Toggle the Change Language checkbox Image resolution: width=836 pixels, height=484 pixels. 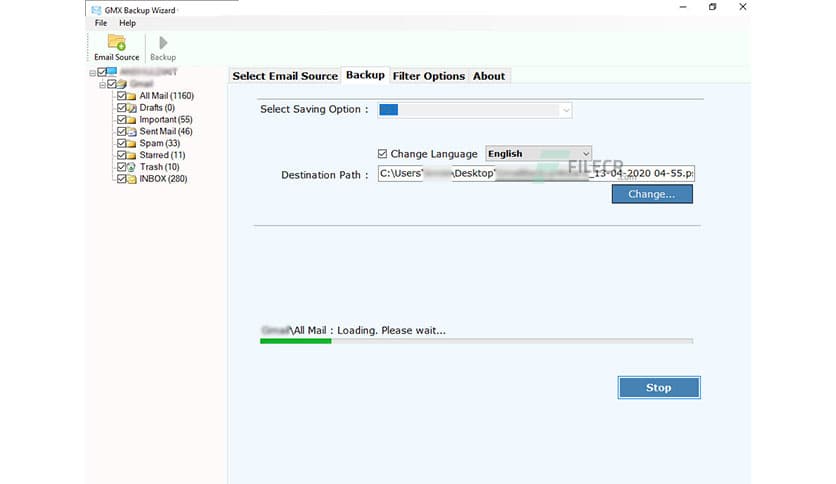pyautogui.click(x=382, y=154)
